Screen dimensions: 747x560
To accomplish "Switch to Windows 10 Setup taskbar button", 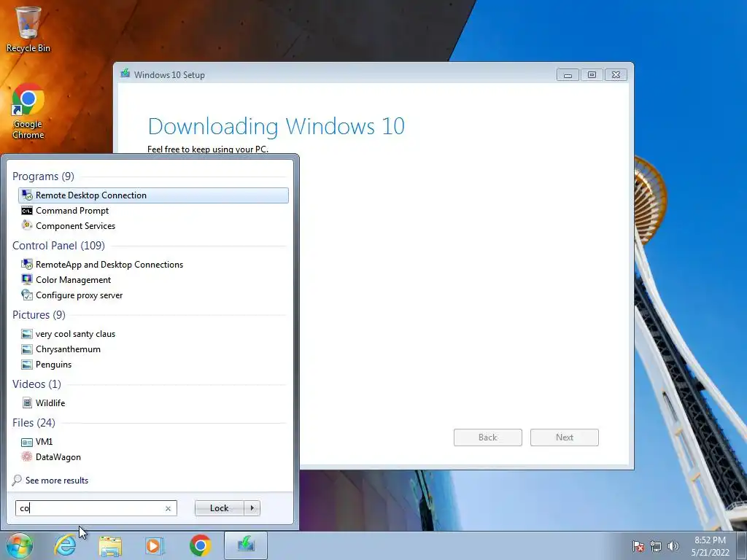I will pos(246,545).
